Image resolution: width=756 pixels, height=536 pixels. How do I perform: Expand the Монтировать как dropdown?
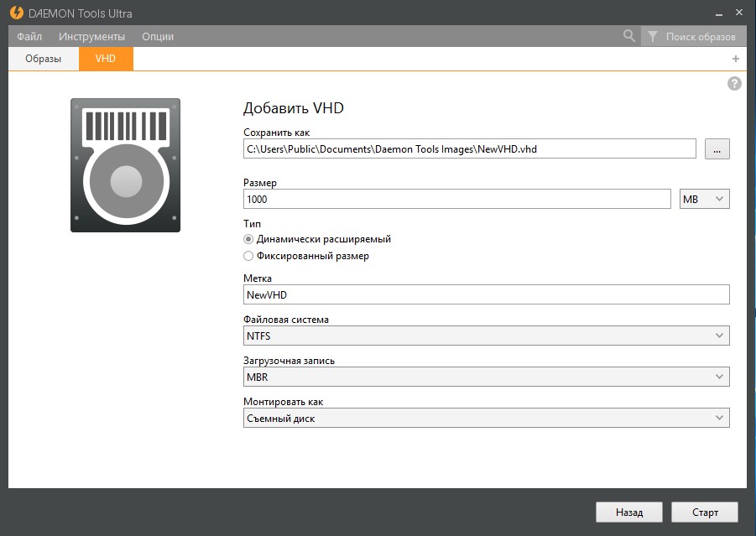click(486, 418)
